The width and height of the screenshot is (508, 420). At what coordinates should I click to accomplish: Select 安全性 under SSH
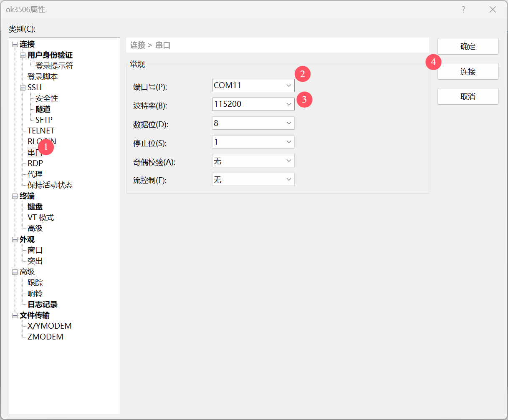47,98
